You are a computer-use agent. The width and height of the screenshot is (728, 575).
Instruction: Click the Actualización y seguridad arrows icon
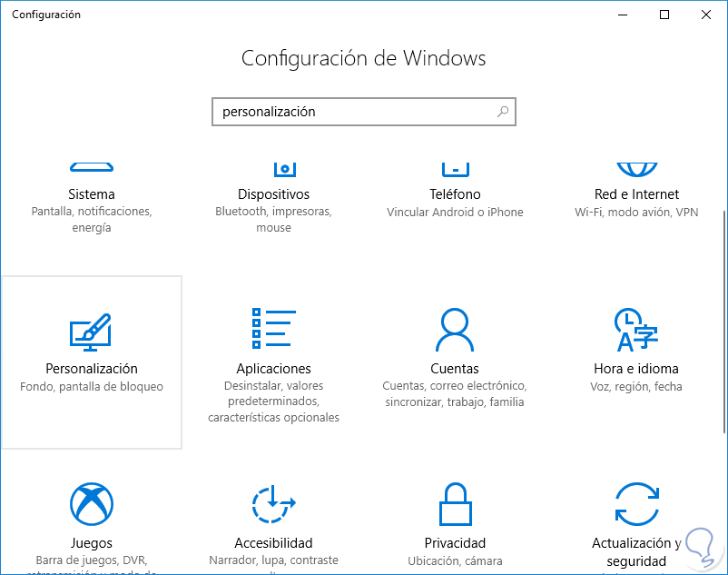[x=636, y=503]
